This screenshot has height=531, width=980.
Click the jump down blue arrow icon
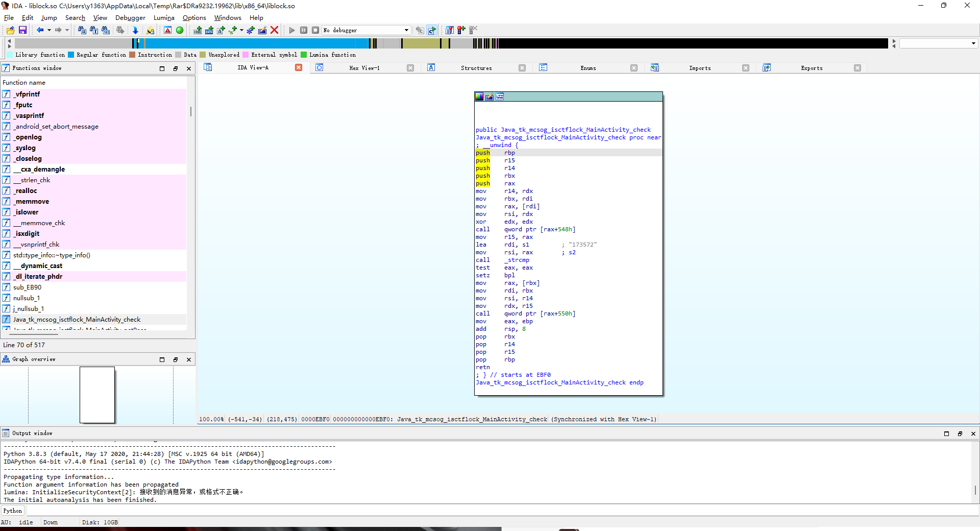point(135,30)
